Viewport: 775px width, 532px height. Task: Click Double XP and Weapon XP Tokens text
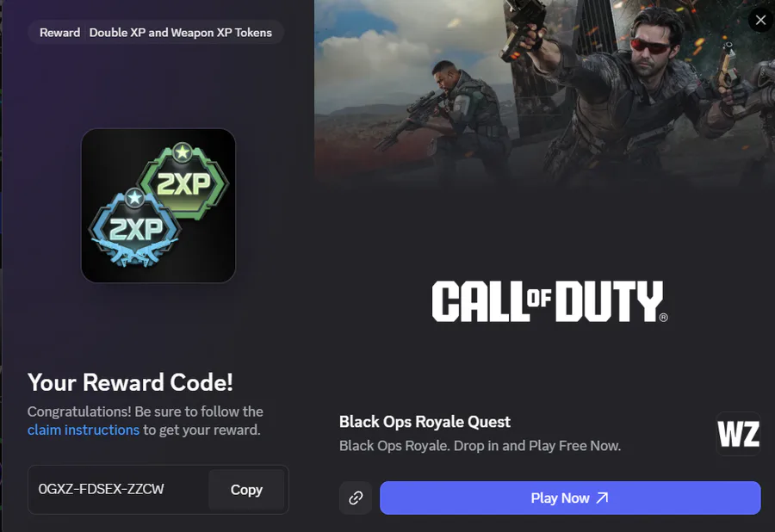coord(181,33)
